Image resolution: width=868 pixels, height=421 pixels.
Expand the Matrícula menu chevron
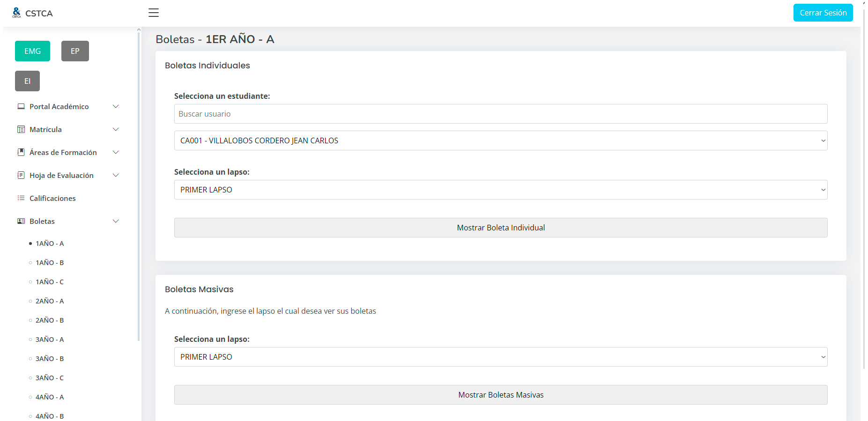click(x=116, y=129)
